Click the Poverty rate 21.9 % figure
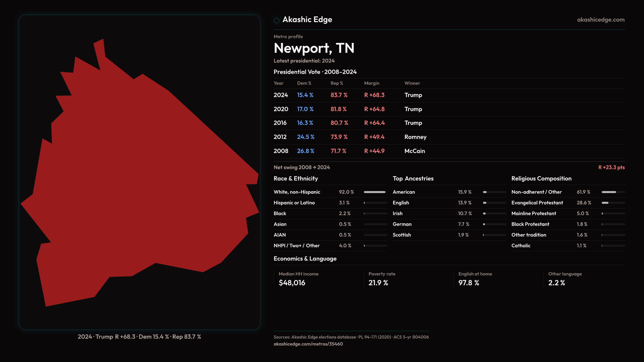644x362 pixels. [x=378, y=283]
